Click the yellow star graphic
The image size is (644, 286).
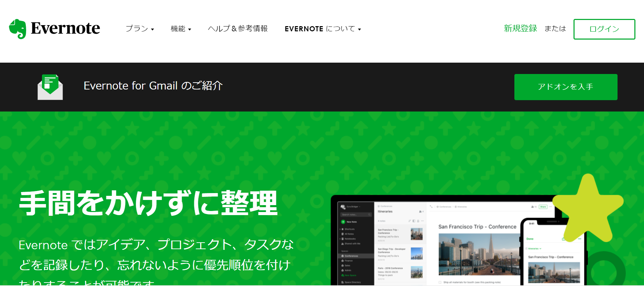click(588, 209)
